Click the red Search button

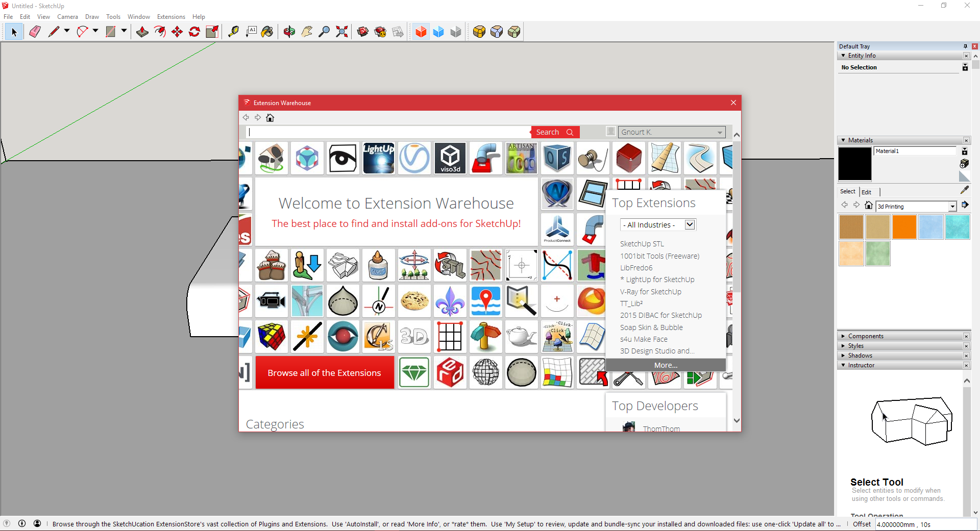point(555,132)
